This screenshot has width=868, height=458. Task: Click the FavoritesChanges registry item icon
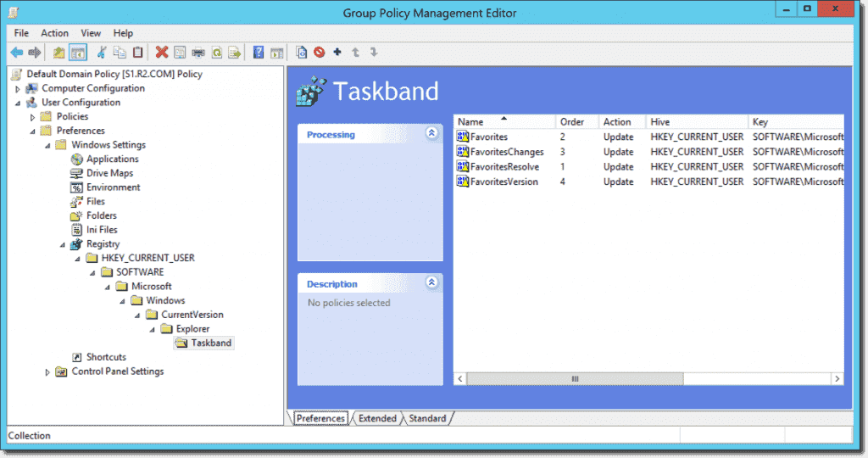tap(462, 151)
